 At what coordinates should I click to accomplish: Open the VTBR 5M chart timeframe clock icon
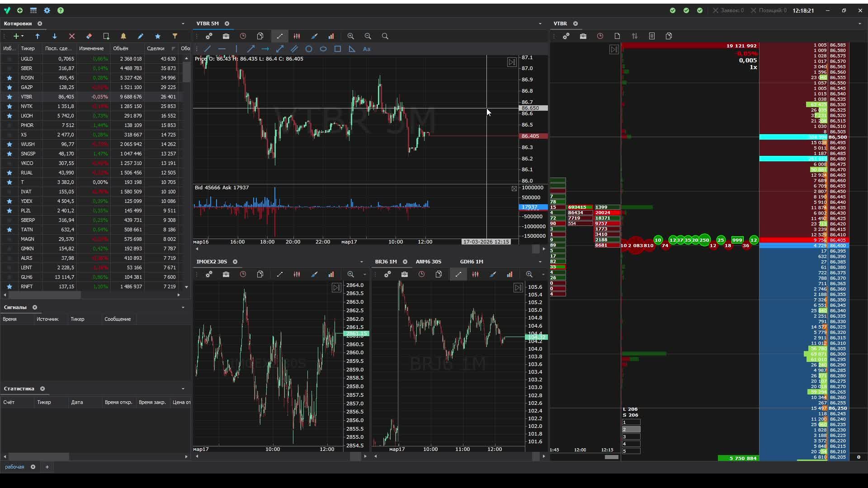(x=243, y=36)
